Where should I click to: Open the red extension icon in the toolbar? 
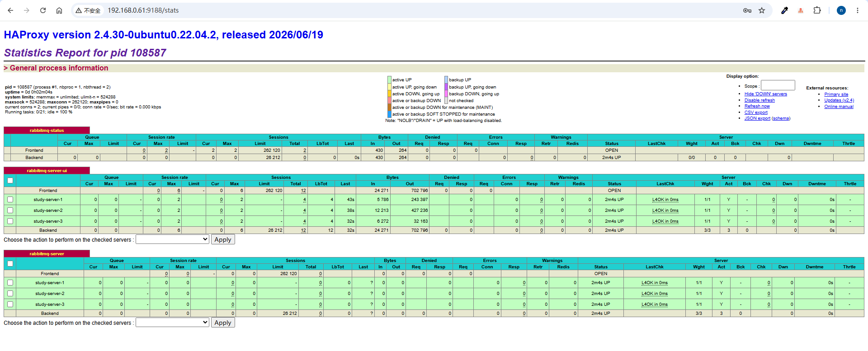pos(801,10)
